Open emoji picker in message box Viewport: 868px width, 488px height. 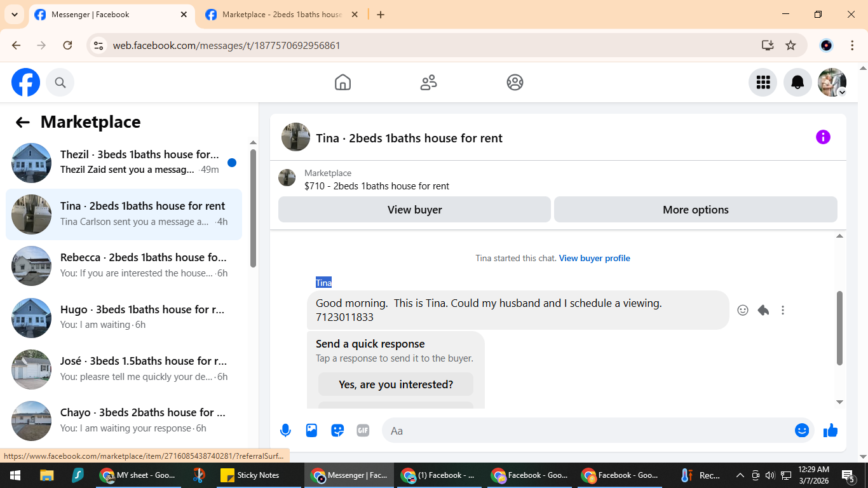tap(802, 431)
